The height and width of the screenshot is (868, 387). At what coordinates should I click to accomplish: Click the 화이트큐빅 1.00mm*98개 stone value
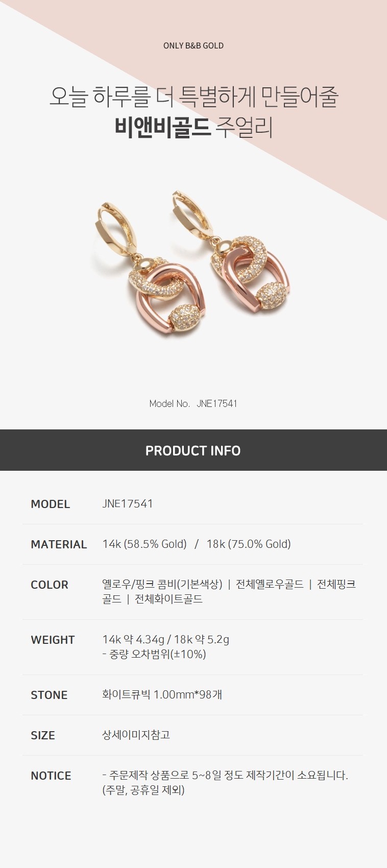pos(162,694)
